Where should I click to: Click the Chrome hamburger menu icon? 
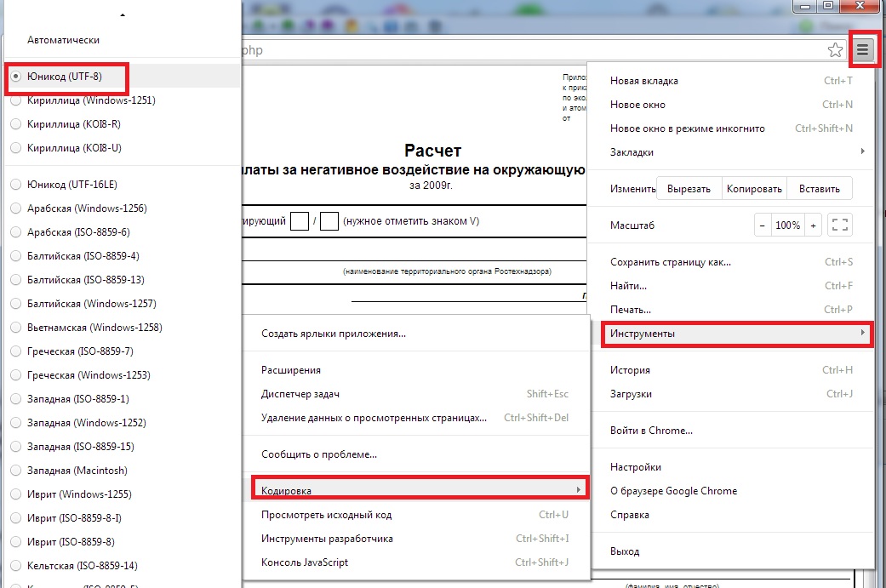[x=862, y=50]
